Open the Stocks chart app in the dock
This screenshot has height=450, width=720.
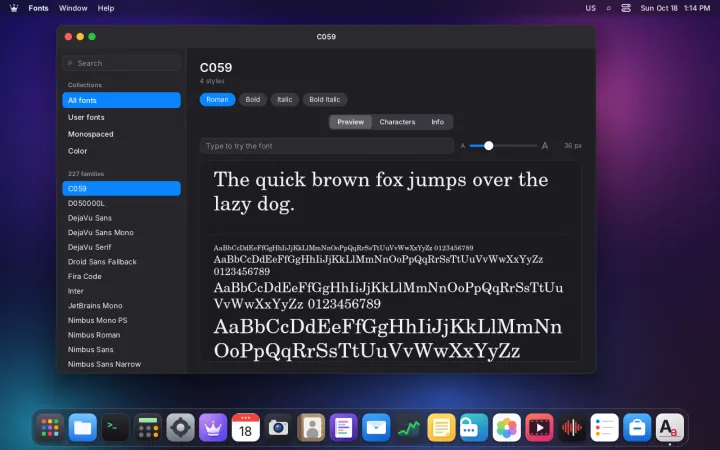409,428
